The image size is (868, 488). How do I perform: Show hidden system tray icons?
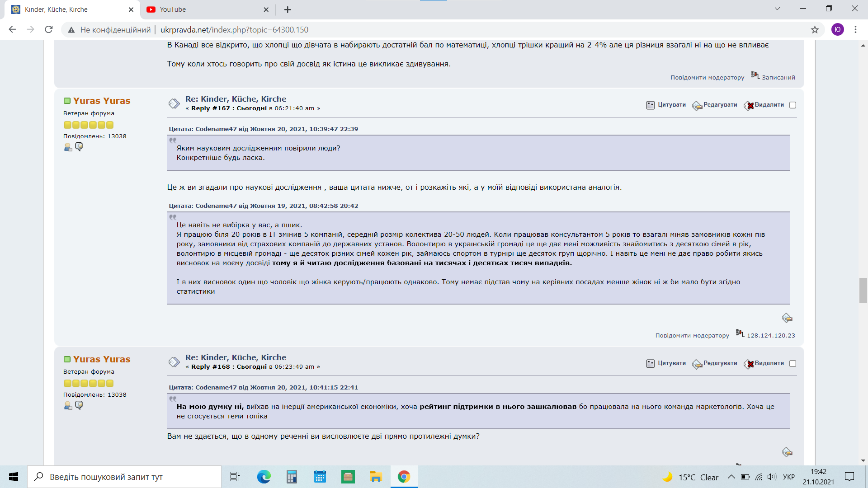pyautogui.click(x=731, y=477)
